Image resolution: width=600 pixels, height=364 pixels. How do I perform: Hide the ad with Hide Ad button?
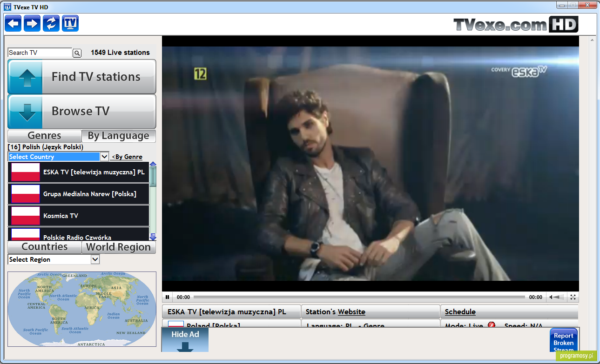click(x=185, y=340)
